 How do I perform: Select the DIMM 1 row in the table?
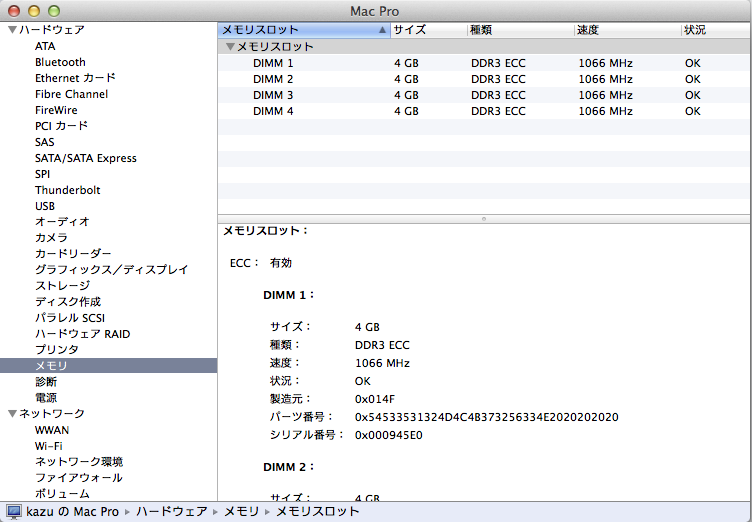[x=484, y=63]
